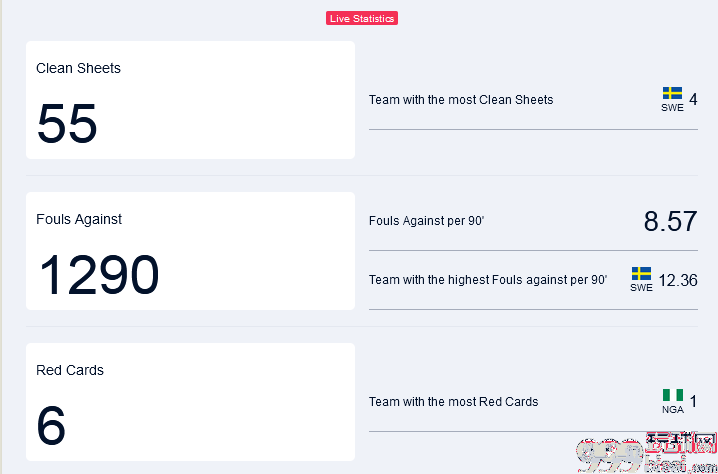Click the 6 red cards total
The image size is (718, 474).
[51, 426]
